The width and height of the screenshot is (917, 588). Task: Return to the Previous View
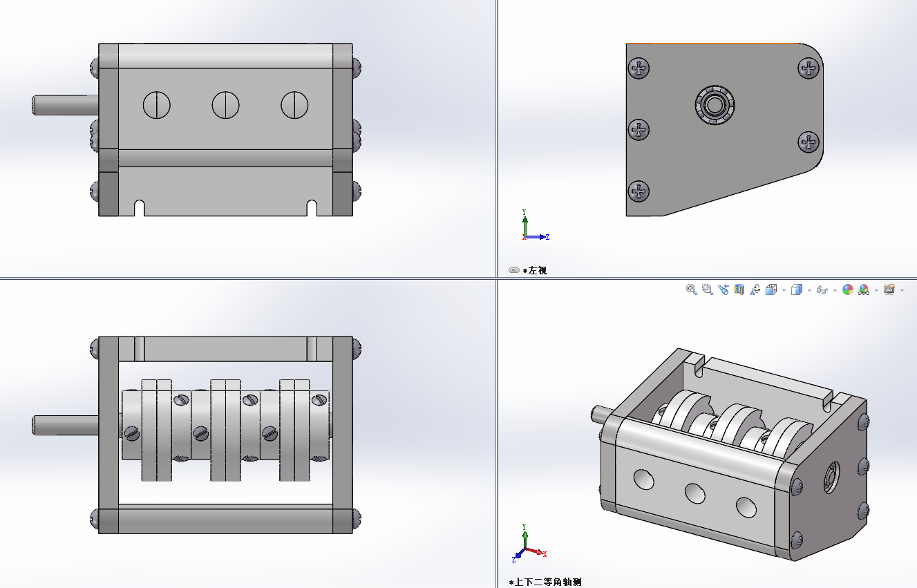[x=724, y=290]
